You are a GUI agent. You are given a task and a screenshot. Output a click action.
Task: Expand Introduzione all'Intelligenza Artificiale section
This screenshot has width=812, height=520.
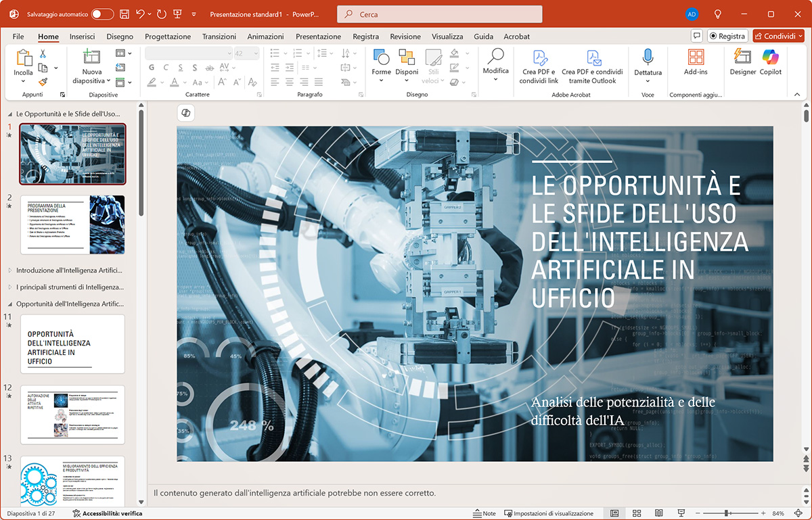[x=9, y=270]
